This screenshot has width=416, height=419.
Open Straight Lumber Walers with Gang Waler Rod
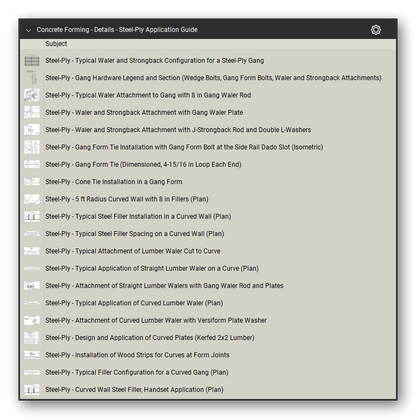tap(164, 286)
